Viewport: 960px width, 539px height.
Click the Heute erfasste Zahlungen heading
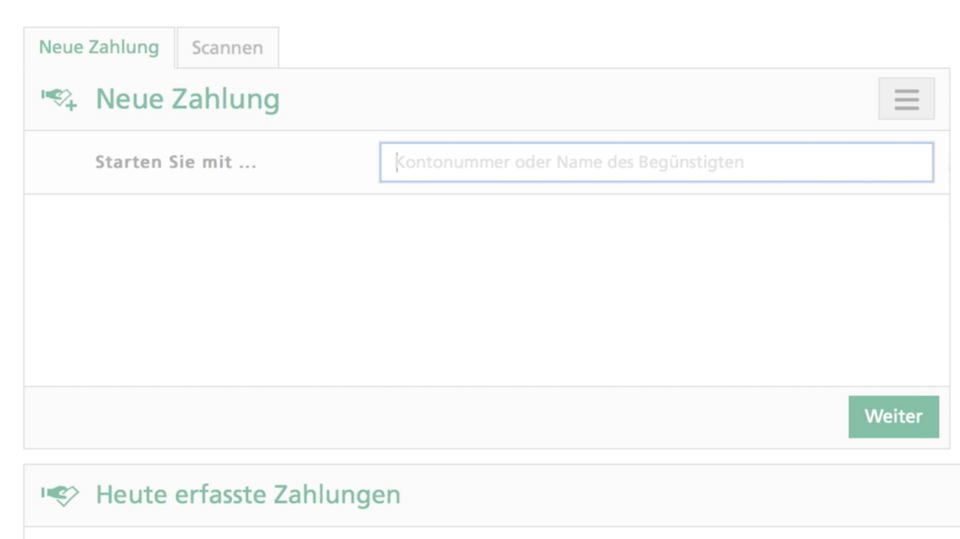248,495
